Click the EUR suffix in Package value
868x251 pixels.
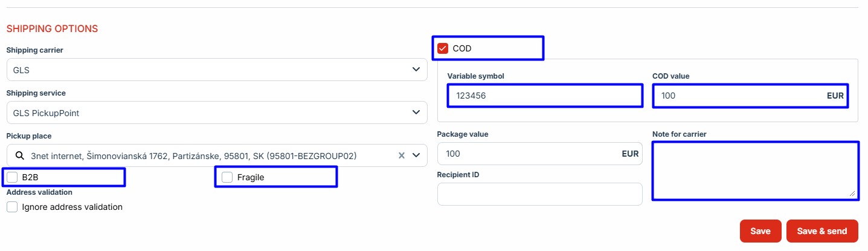[630, 154]
